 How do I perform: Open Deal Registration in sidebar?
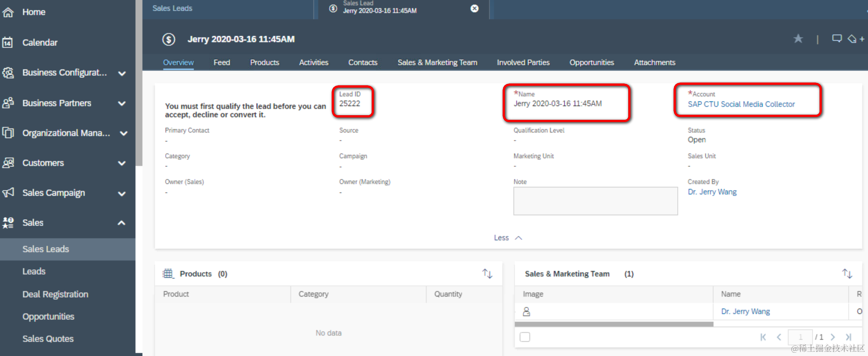click(x=55, y=294)
